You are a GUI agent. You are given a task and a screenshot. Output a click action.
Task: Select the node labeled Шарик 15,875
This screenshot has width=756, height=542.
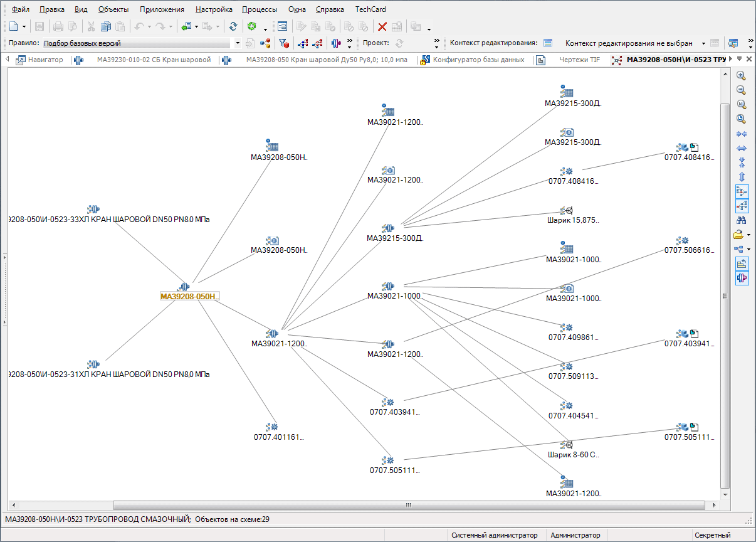tap(573, 220)
